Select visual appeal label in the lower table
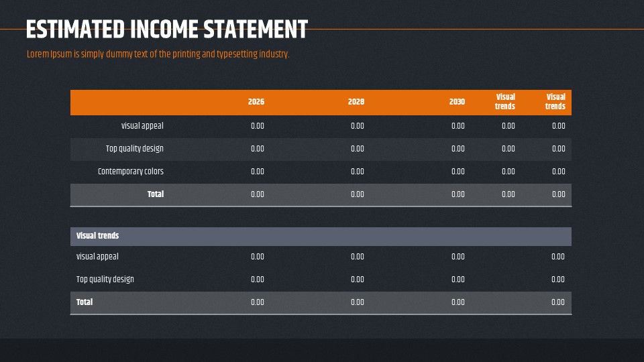The height and width of the screenshot is (362, 644). point(97,257)
